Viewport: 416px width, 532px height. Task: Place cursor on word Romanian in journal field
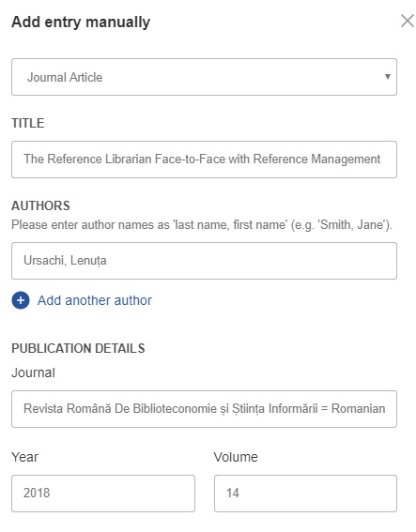[x=359, y=408]
